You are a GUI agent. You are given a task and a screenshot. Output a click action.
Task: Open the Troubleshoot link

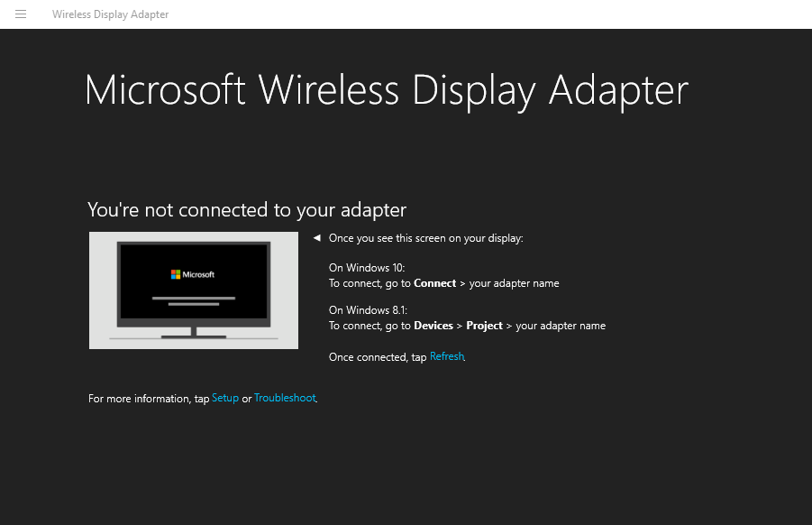click(285, 398)
